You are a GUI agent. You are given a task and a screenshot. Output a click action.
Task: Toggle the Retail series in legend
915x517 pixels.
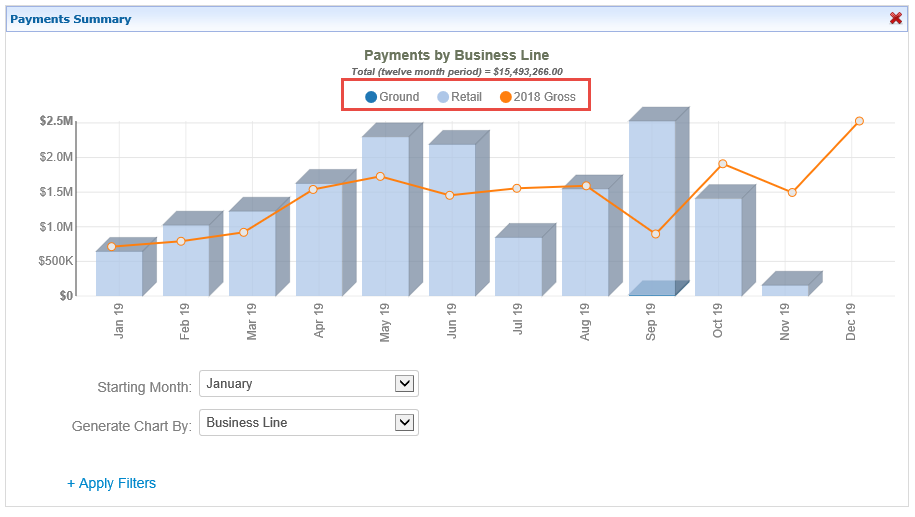point(459,97)
